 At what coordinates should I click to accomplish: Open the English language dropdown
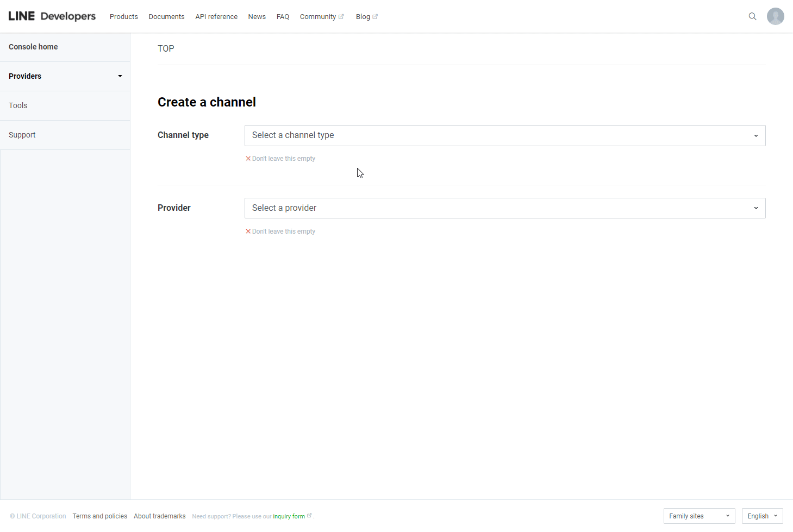(x=763, y=516)
